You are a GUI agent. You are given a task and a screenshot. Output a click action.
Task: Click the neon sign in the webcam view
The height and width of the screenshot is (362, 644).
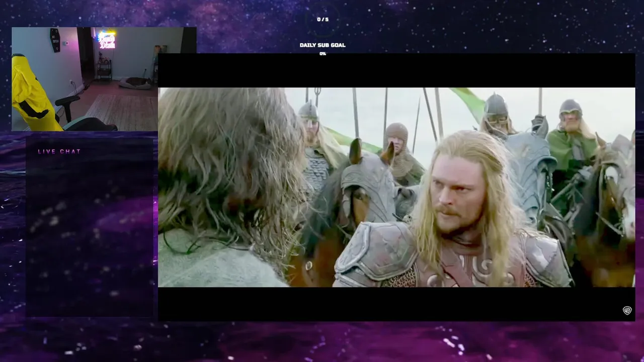107,41
